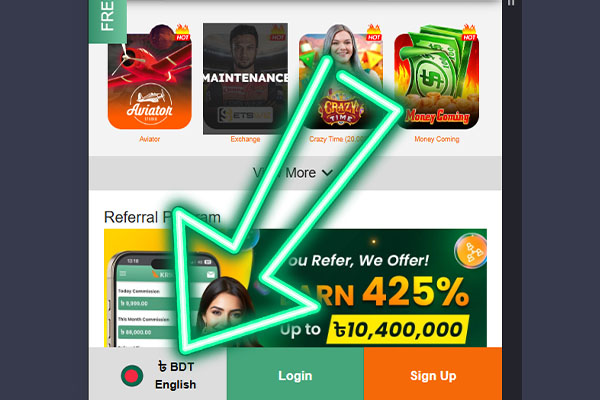Screen dimensions: 600x400
Task: Click the Crazy Time text label
Action: pyautogui.click(x=337, y=139)
